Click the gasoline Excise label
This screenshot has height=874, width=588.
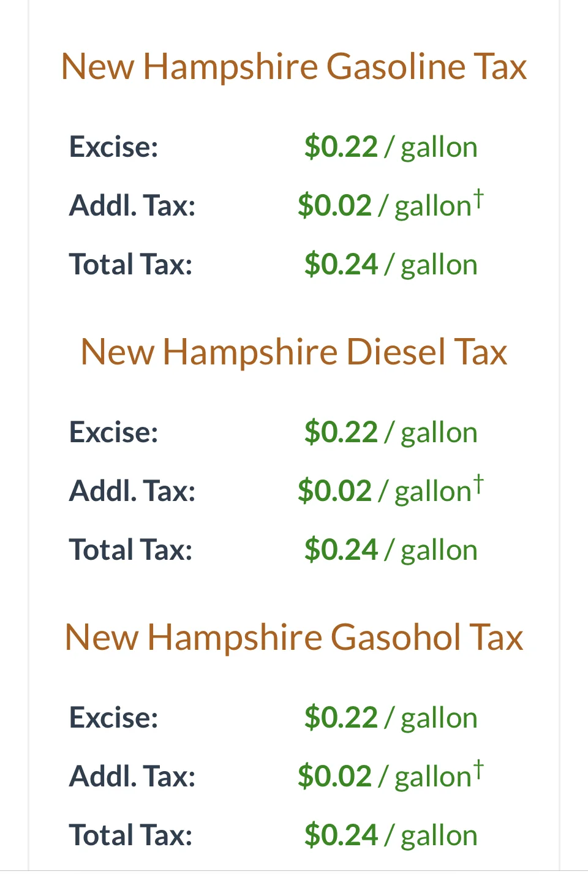[114, 147]
